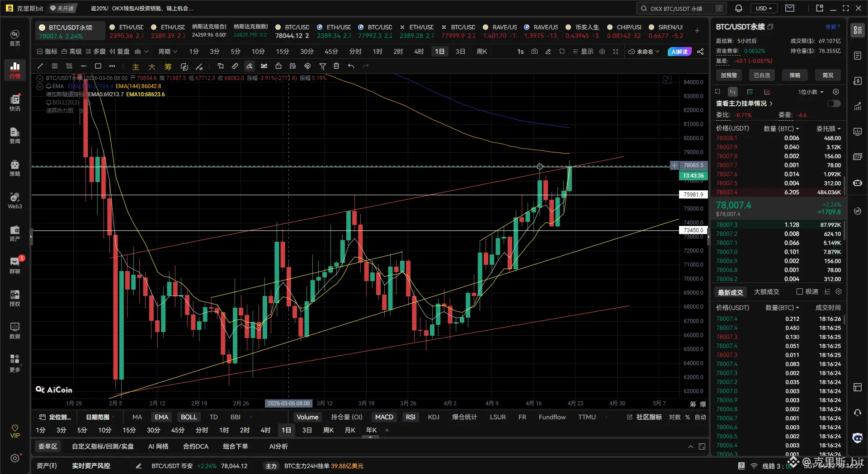Open chart fullscreen expand icon in toolbar

pos(616,52)
